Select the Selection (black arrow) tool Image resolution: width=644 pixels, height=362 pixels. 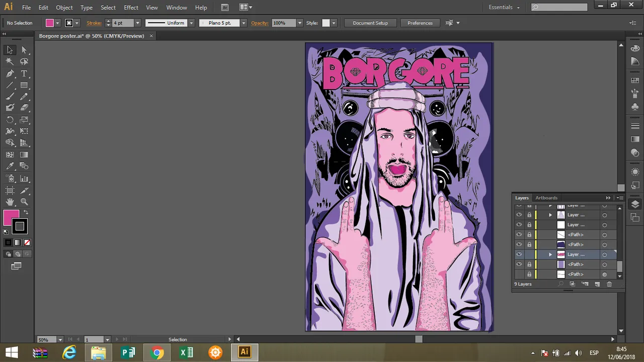[x=10, y=50]
